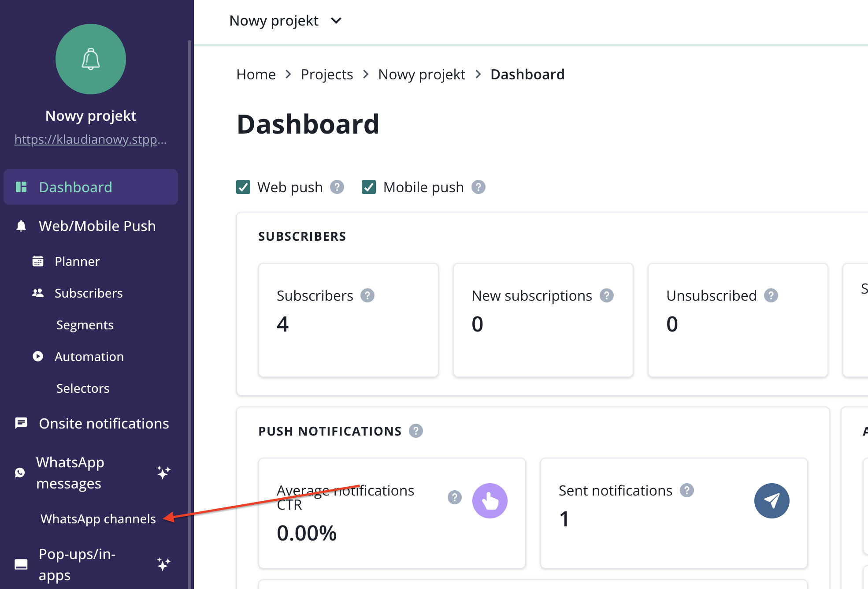Expand Pop-ups/in-apps sidebar section
Image resolution: width=868 pixels, height=589 pixels.
(x=77, y=564)
